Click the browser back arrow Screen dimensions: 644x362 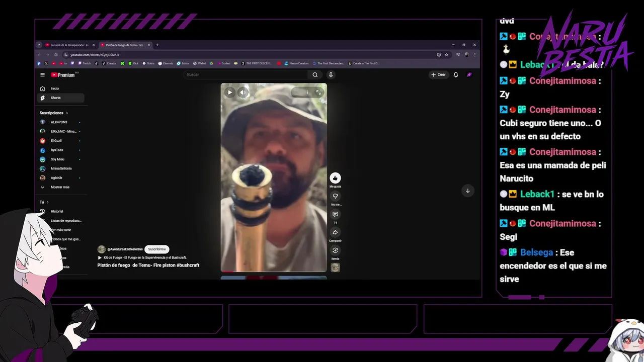39,54
